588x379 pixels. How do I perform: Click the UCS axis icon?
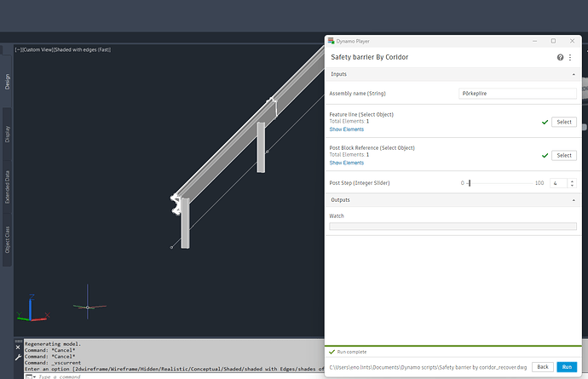(32, 308)
